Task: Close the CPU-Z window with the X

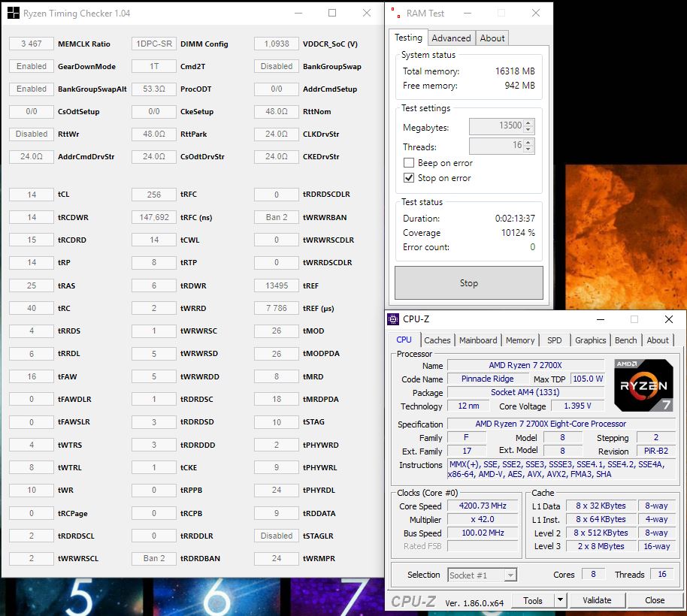Action: (669, 319)
